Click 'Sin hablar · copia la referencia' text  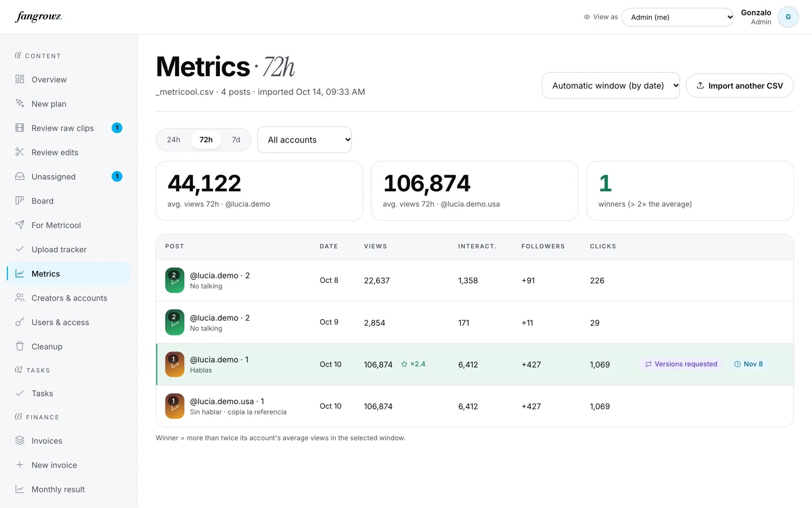[238, 412]
